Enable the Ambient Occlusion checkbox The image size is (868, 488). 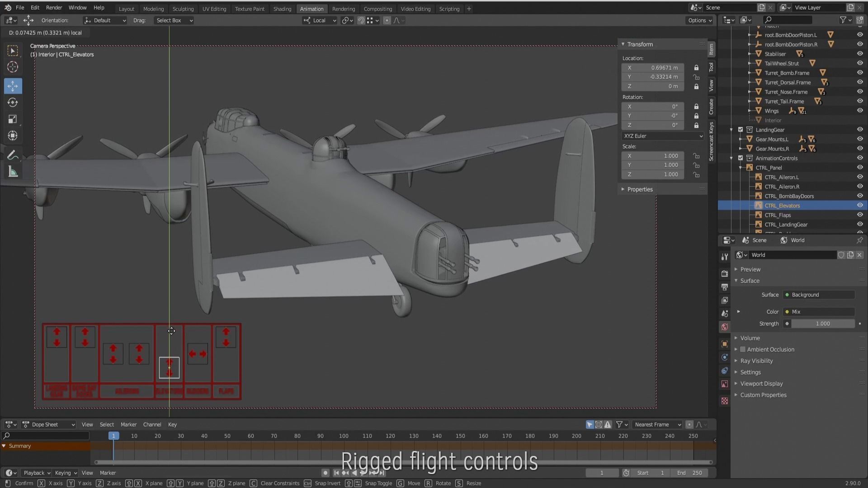click(x=743, y=349)
